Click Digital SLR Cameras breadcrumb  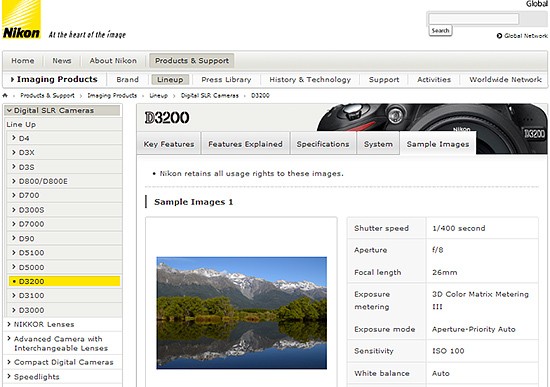(x=209, y=95)
